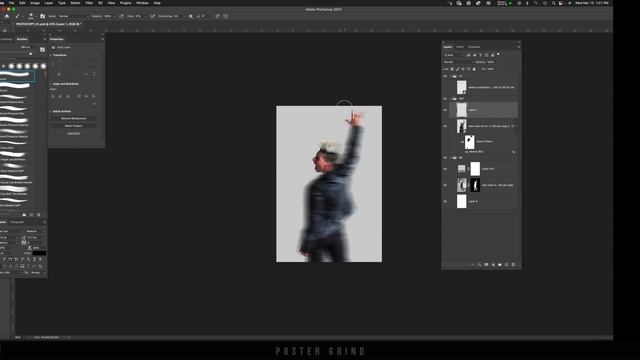Enable airbrush-style build-up icon
The height and width of the screenshot is (360, 640).
click(x=152, y=16)
